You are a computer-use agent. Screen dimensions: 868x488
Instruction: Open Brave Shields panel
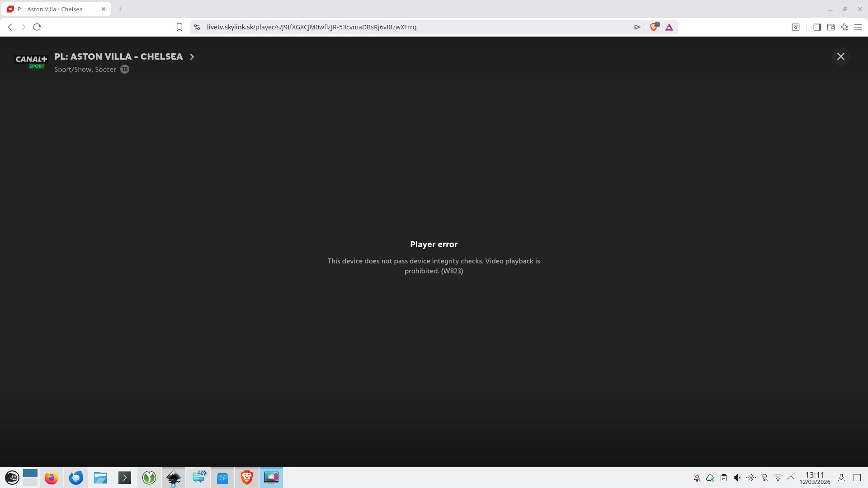654,27
